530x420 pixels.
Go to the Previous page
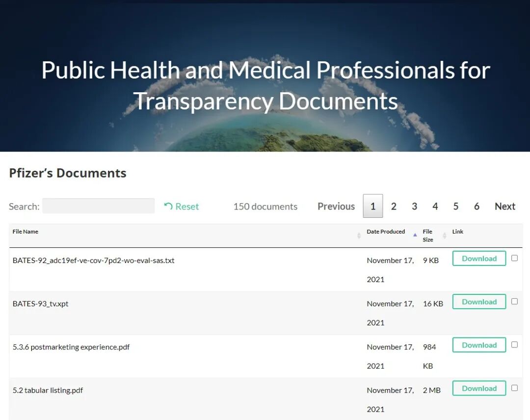pos(336,206)
